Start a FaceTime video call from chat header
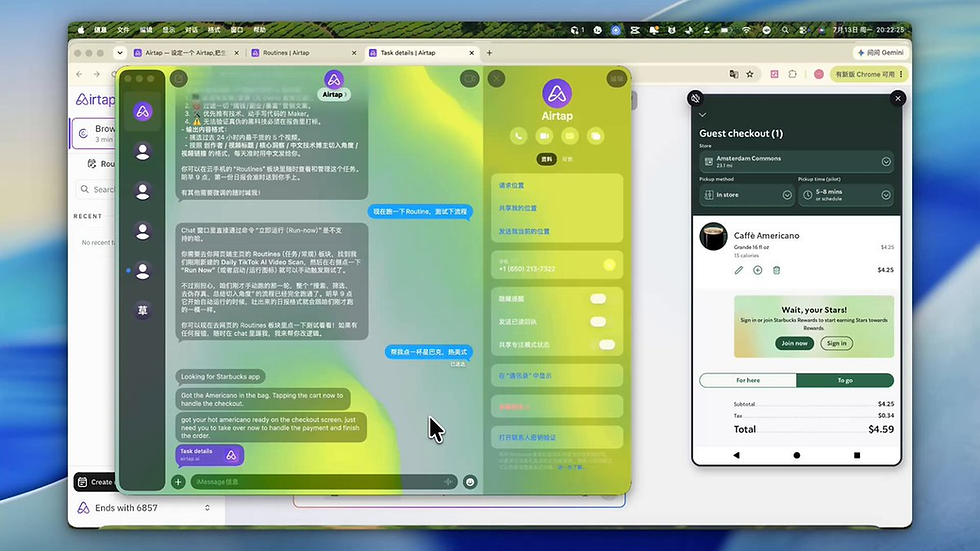The height and width of the screenshot is (551, 980). pos(469,79)
